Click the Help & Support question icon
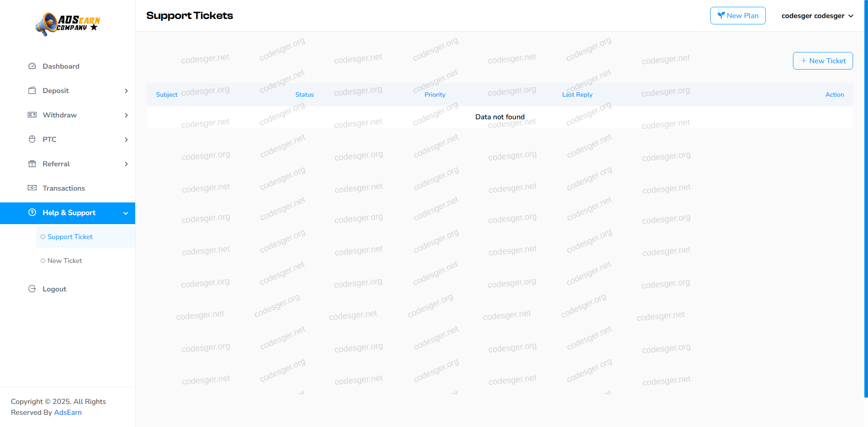The height and width of the screenshot is (427, 868). [32, 213]
